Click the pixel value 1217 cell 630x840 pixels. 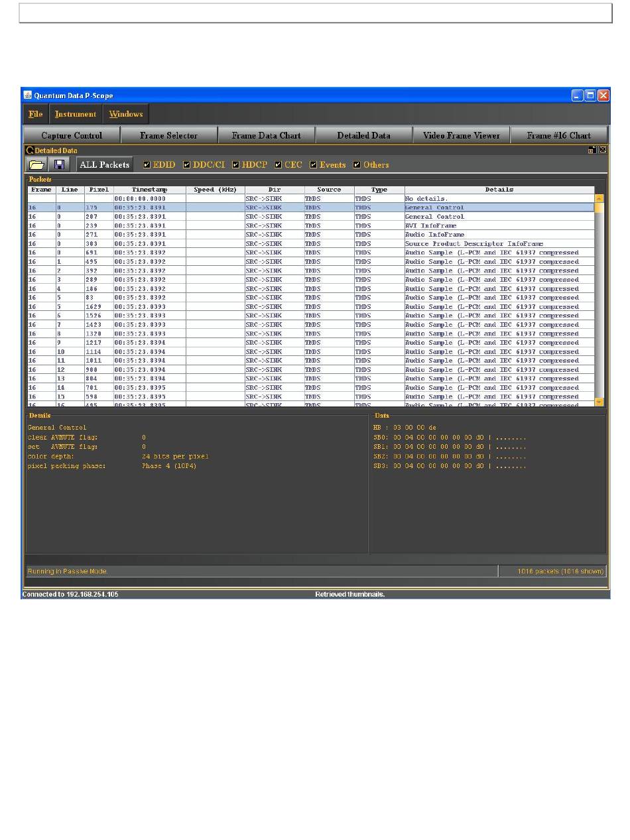[x=99, y=343]
